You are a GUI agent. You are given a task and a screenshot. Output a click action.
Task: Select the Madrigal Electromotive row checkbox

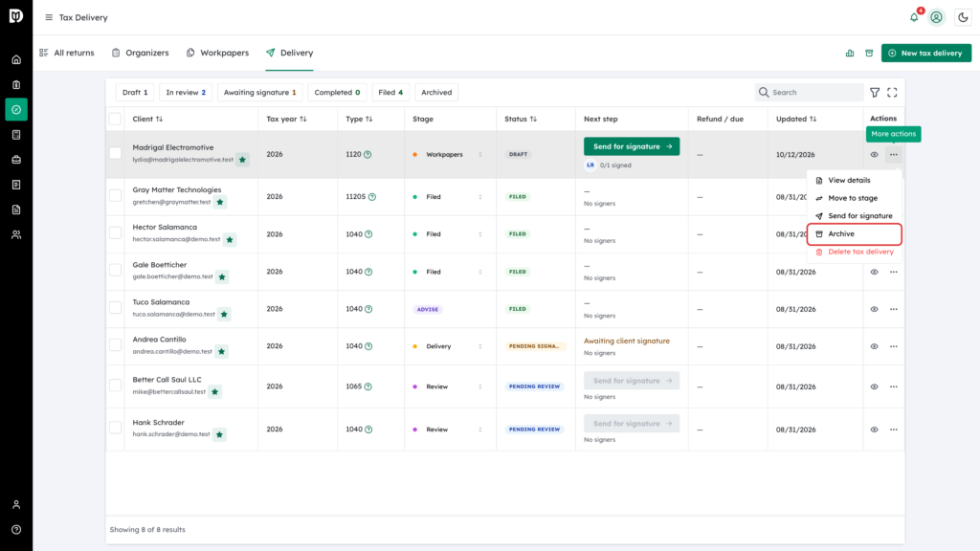pos(115,153)
